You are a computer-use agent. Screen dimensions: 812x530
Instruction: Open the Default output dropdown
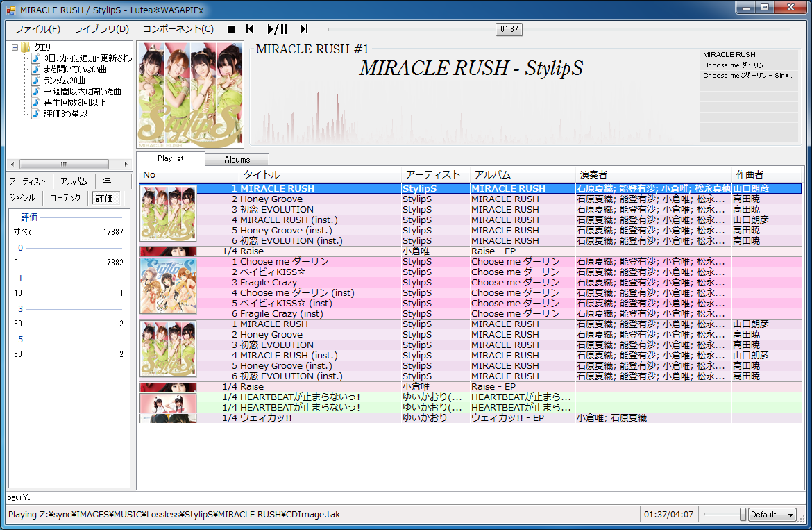pos(772,515)
